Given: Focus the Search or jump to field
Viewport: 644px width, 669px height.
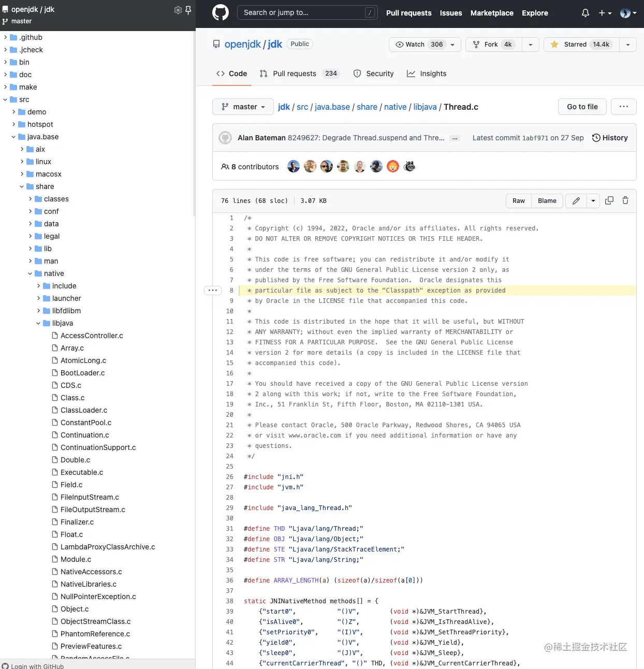Looking at the screenshot, I should click(308, 12).
